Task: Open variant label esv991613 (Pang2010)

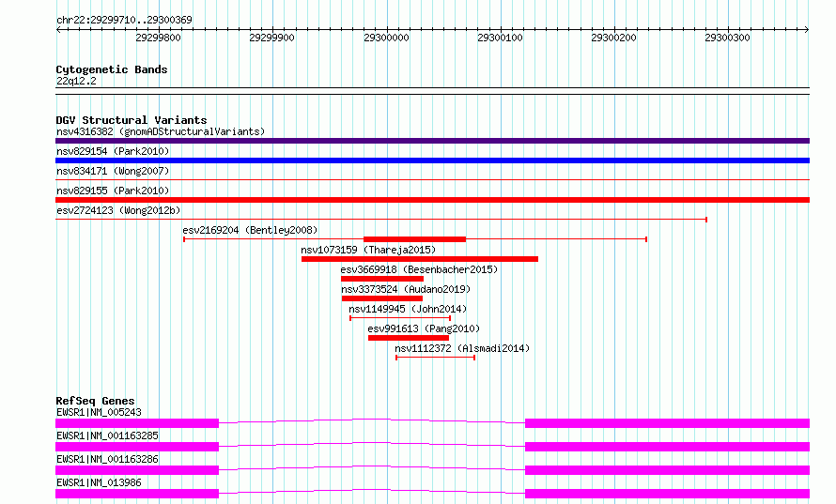Action: coord(424,328)
